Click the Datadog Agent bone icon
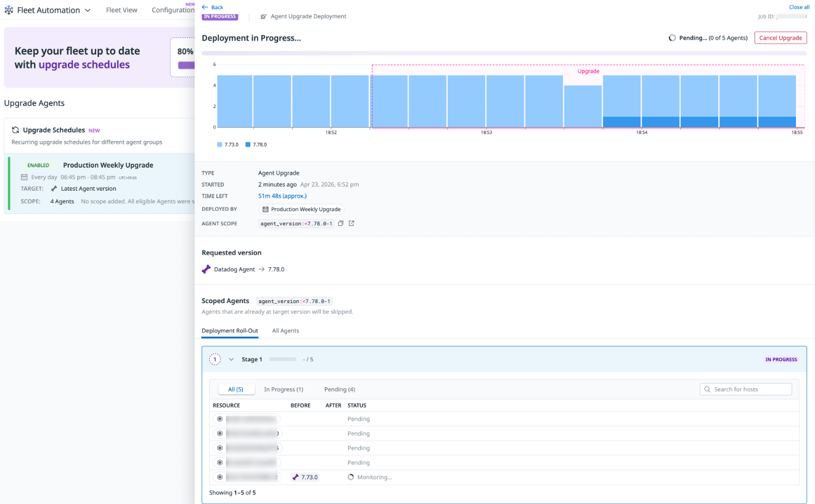The height and width of the screenshot is (504, 815). [206, 269]
